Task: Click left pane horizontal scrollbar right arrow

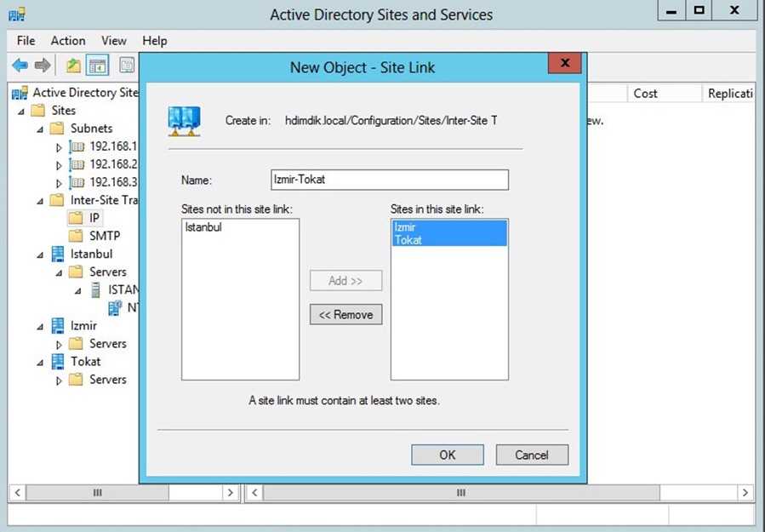Action: 231,493
